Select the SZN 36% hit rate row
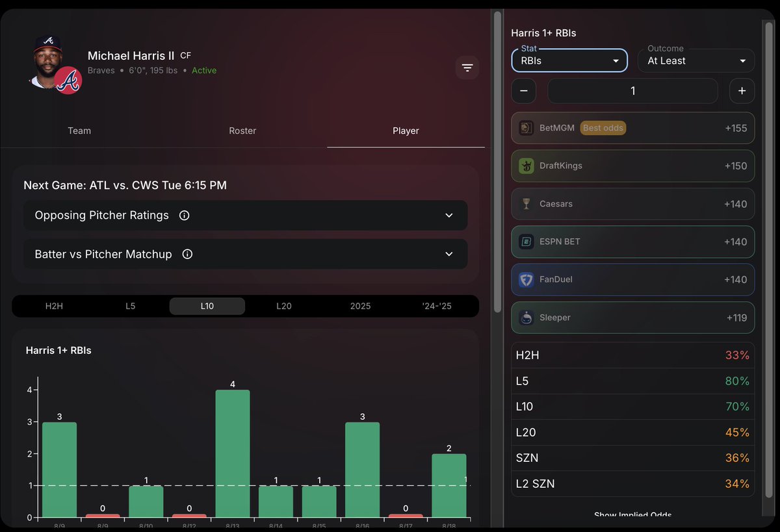 pyautogui.click(x=633, y=458)
